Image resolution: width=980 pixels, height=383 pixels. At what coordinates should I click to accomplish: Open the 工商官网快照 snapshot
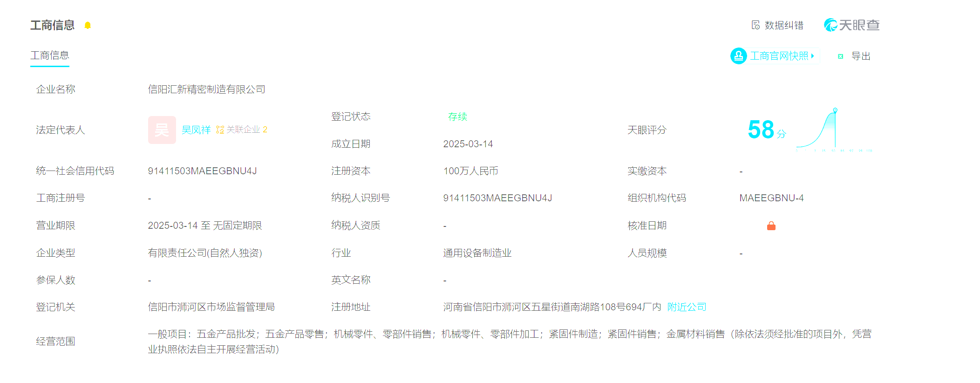[x=779, y=56]
